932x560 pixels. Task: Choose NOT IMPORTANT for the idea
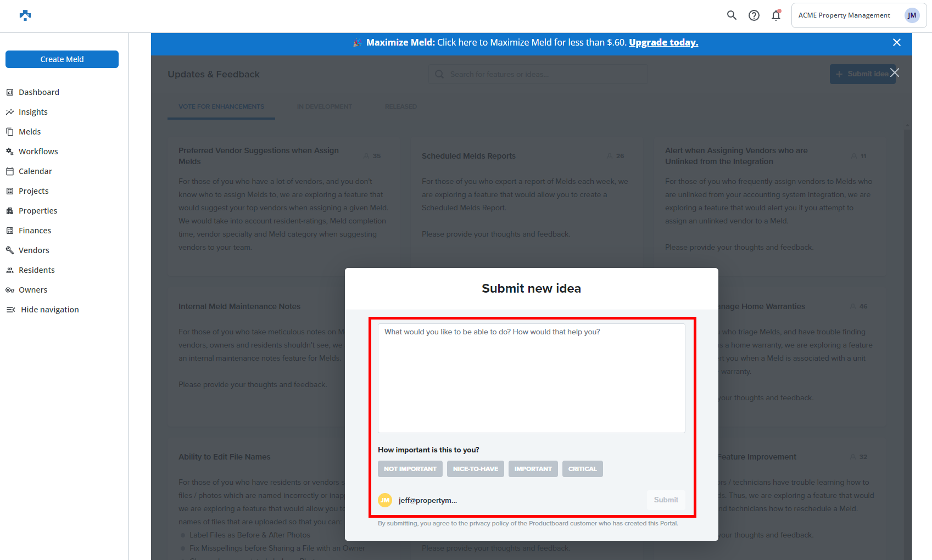pos(410,468)
